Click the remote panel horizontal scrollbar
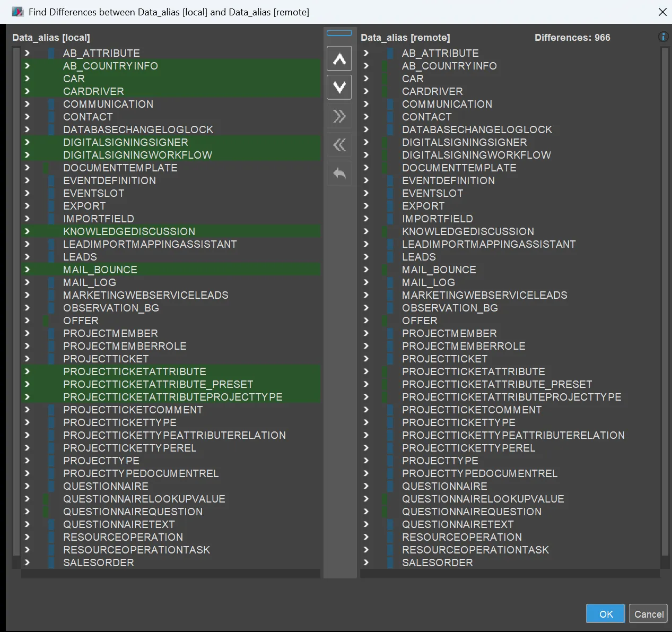The width and height of the screenshot is (672, 632). click(x=510, y=574)
